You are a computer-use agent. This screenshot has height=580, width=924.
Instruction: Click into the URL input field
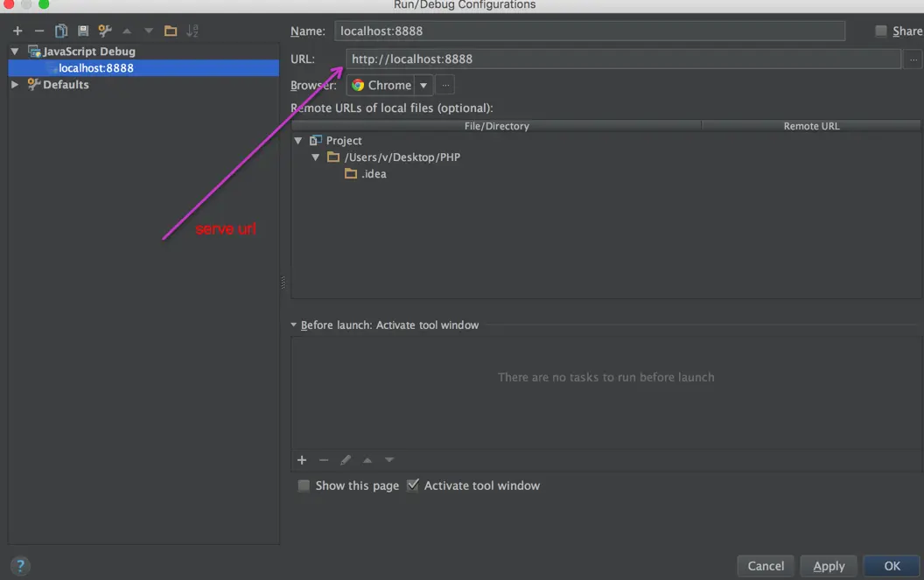click(x=623, y=59)
